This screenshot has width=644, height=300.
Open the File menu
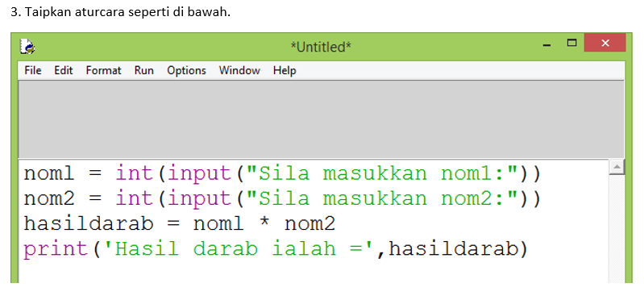(x=33, y=71)
